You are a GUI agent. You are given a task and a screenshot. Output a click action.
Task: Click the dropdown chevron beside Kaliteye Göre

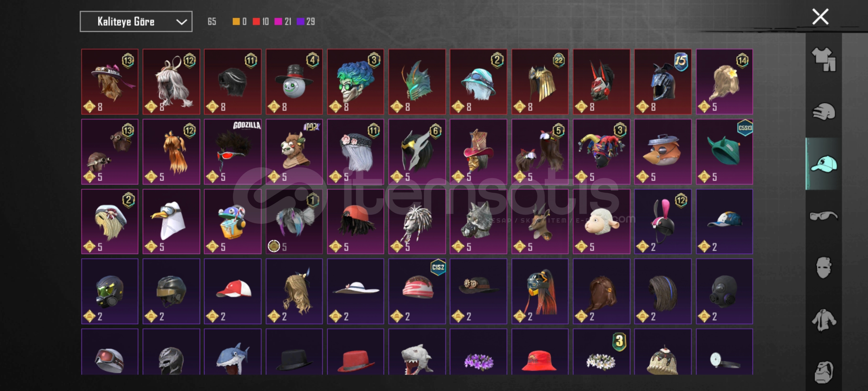(181, 22)
